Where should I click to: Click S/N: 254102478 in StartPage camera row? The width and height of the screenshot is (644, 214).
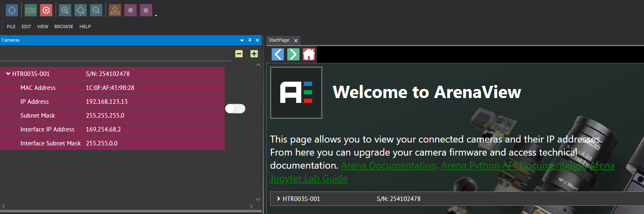399,199
